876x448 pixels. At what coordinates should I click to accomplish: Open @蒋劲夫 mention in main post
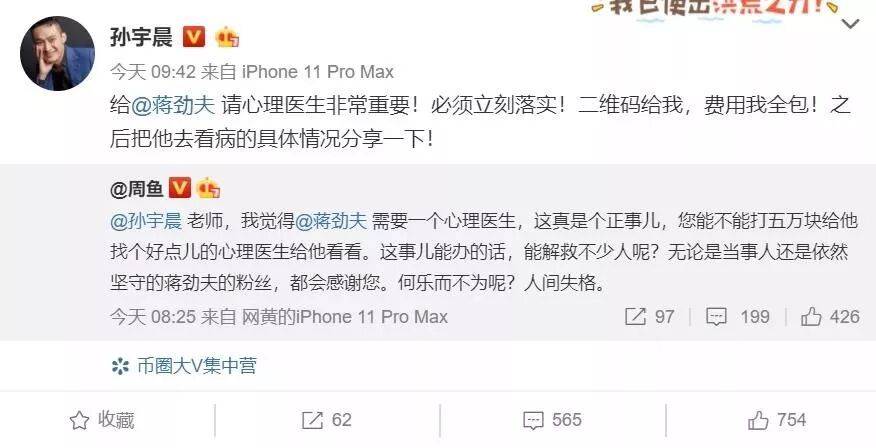tap(173, 106)
